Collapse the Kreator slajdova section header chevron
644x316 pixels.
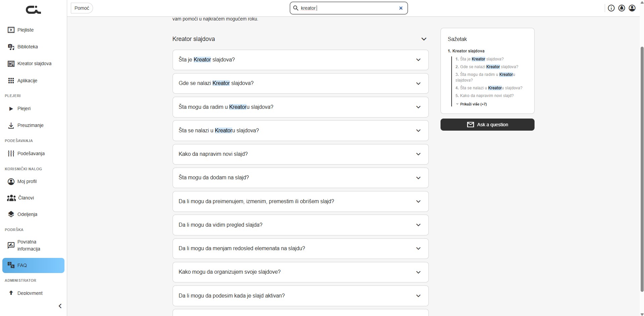click(x=424, y=39)
